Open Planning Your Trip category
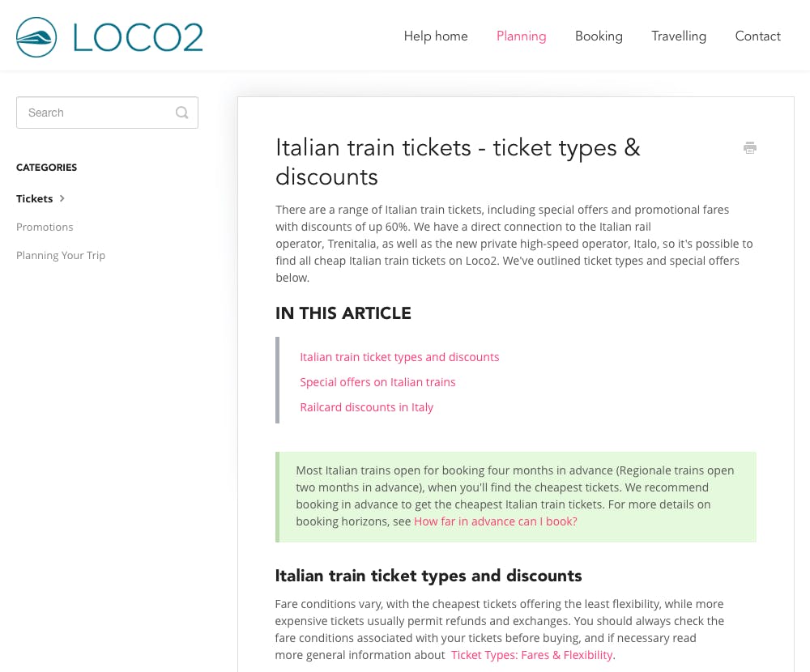810x672 pixels. (x=61, y=255)
